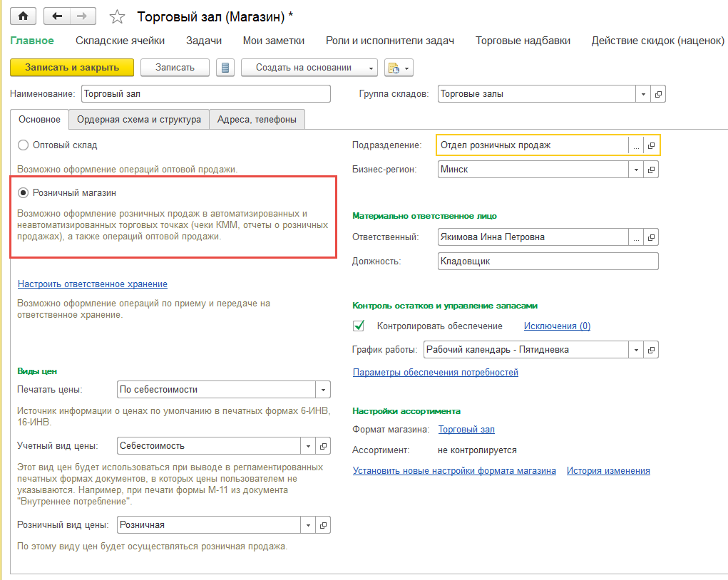Open the reports icon dropdown button
Viewport: 728px width, 580px height.
click(x=399, y=68)
